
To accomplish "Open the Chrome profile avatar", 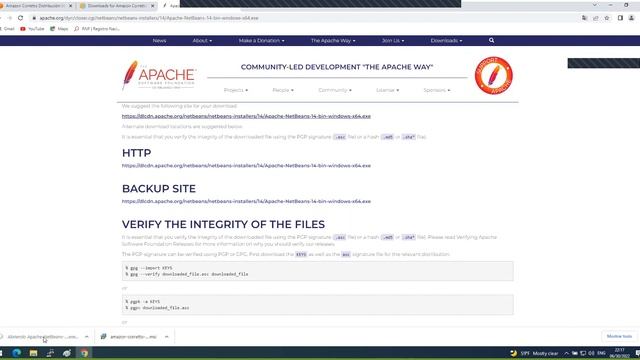I will pos(631,18).
